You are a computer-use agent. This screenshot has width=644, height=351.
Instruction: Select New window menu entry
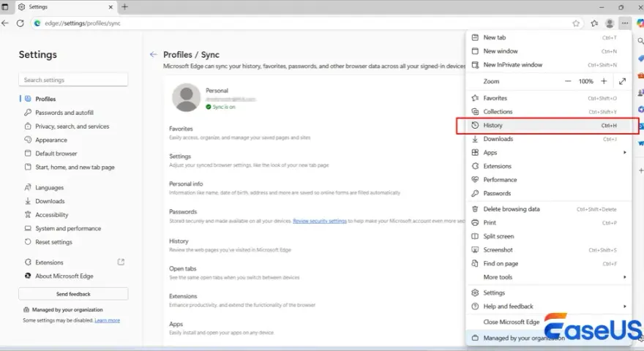click(x=548, y=51)
